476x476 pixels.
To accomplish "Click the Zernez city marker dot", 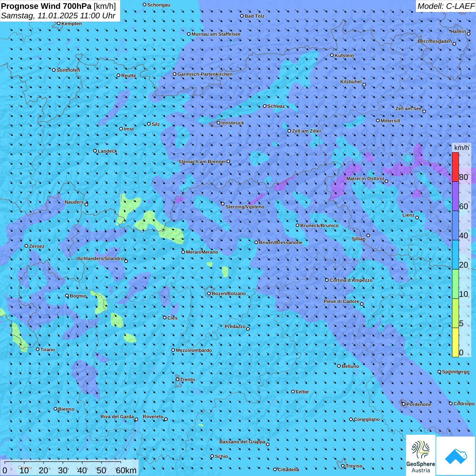I will pos(26,246).
